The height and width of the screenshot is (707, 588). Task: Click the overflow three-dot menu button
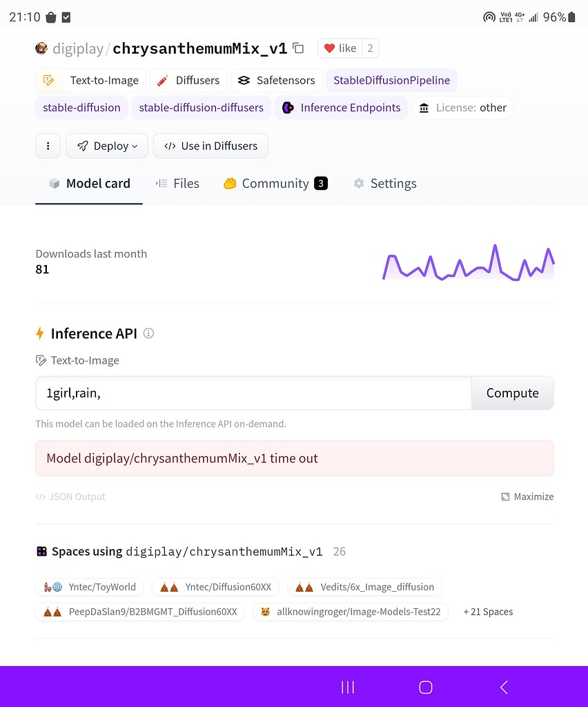[47, 146]
